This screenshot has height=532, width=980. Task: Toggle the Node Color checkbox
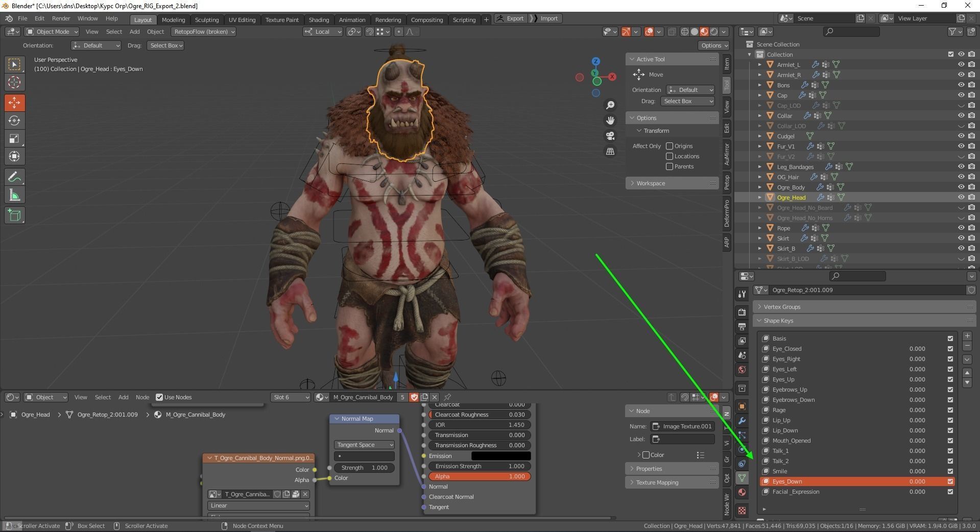tap(646, 455)
